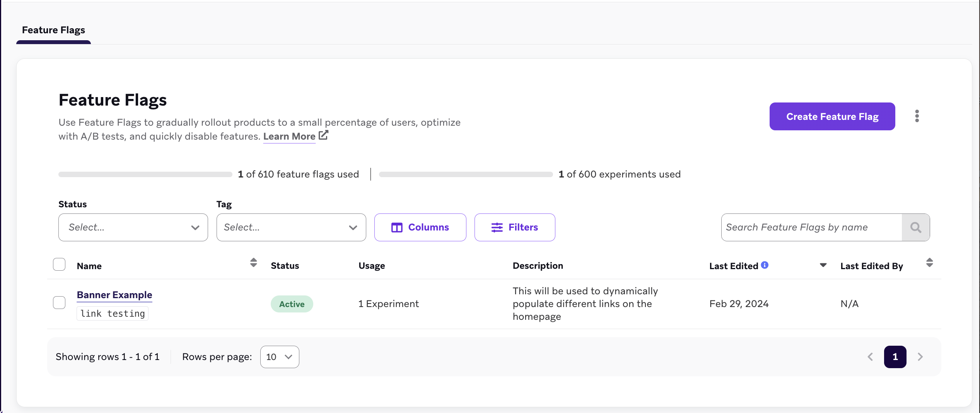Sort the table by Name column
The height and width of the screenshot is (413, 980).
coord(253,263)
